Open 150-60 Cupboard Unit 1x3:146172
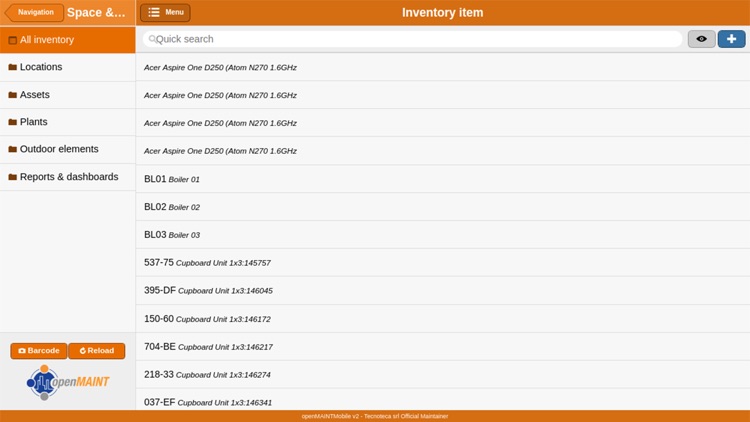Viewport: 750px width, 422px height. (x=443, y=319)
